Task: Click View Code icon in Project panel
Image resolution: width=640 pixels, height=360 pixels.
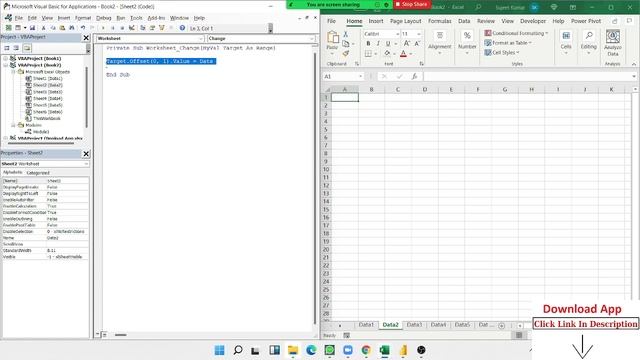Action: coord(7,48)
